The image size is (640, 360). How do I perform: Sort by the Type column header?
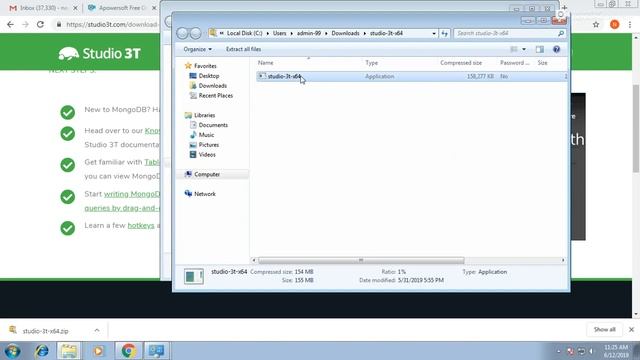coord(371,63)
